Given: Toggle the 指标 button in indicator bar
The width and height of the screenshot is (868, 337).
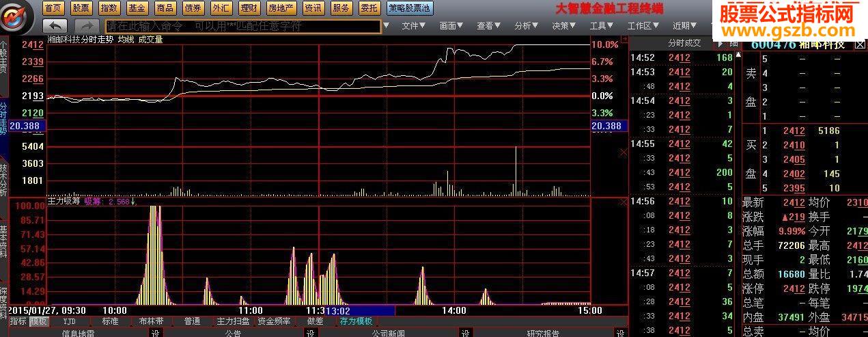Looking at the screenshot, I should [18, 321].
